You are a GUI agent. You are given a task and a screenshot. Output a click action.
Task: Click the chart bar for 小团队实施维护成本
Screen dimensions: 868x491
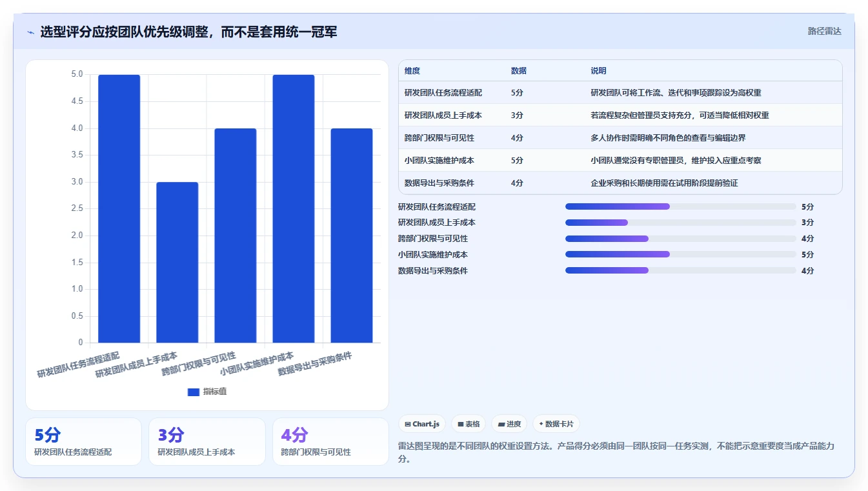point(294,208)
